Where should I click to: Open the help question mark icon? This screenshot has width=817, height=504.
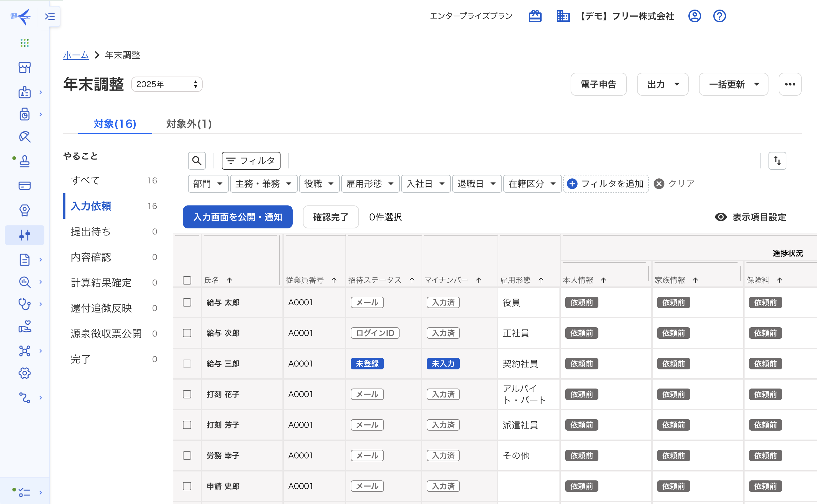(x=719, y=16)
